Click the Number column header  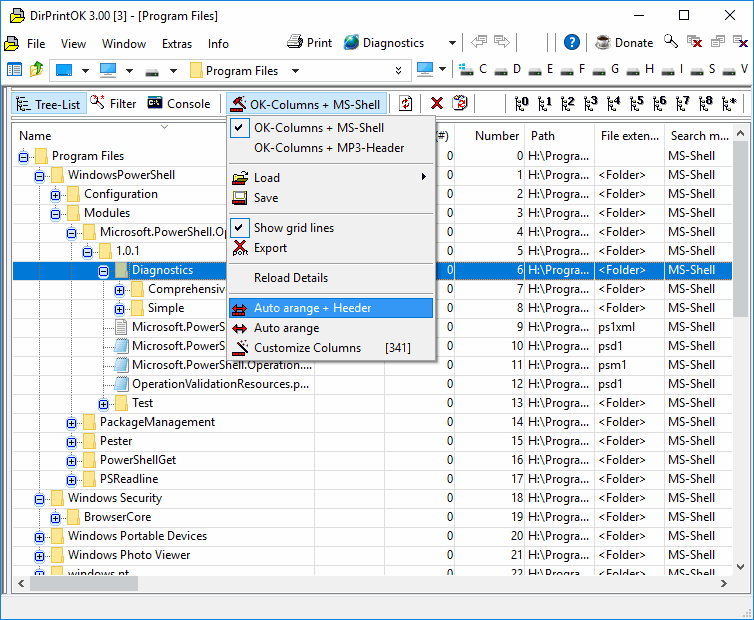[x=489, y=136]
